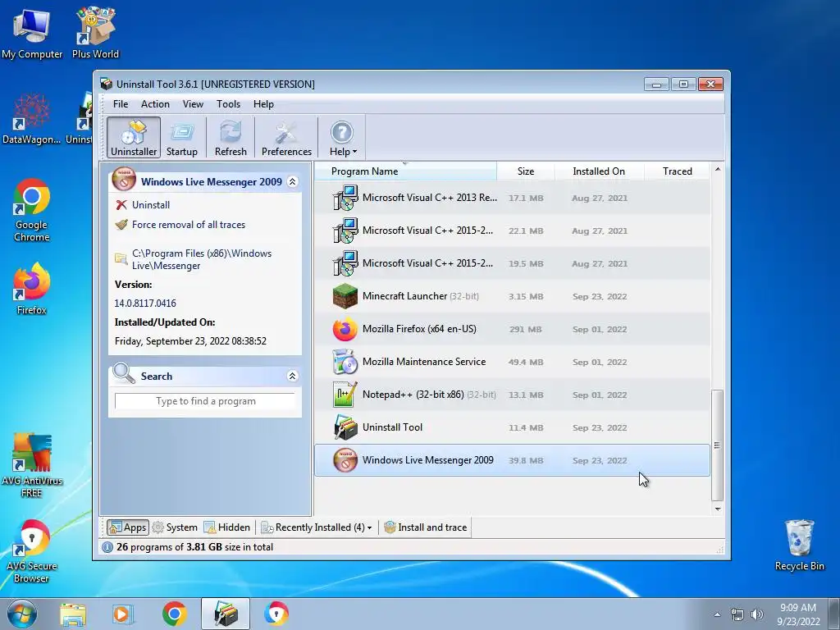Focus the 'Type to find a program' field
Screen dimensions: 840x630
205,401
